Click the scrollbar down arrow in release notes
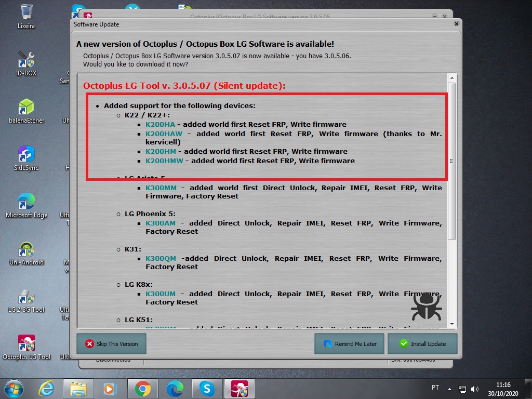This screenshot has height=399, width=532. tap(452, 324)
